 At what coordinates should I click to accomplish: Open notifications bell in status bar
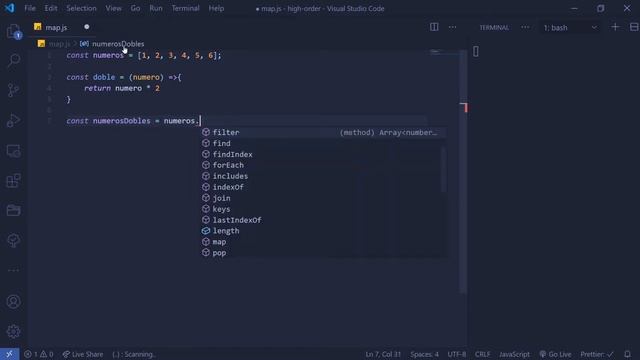point(627,354)
